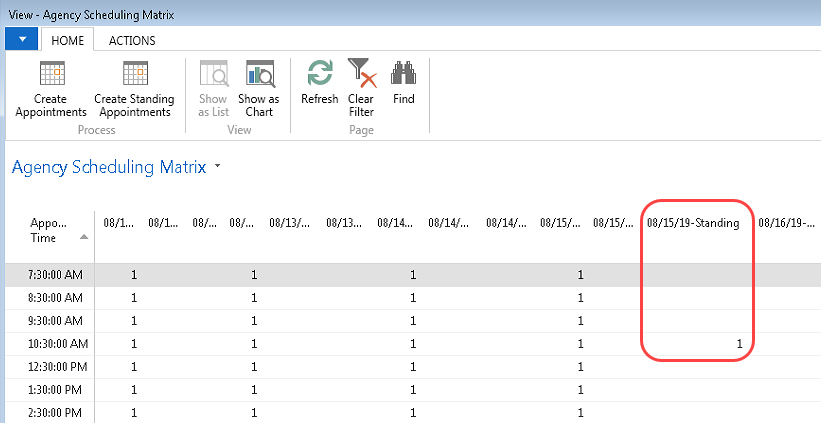Open Find with binoculars icon
821x423 pixels.
(x=403, y=75)
